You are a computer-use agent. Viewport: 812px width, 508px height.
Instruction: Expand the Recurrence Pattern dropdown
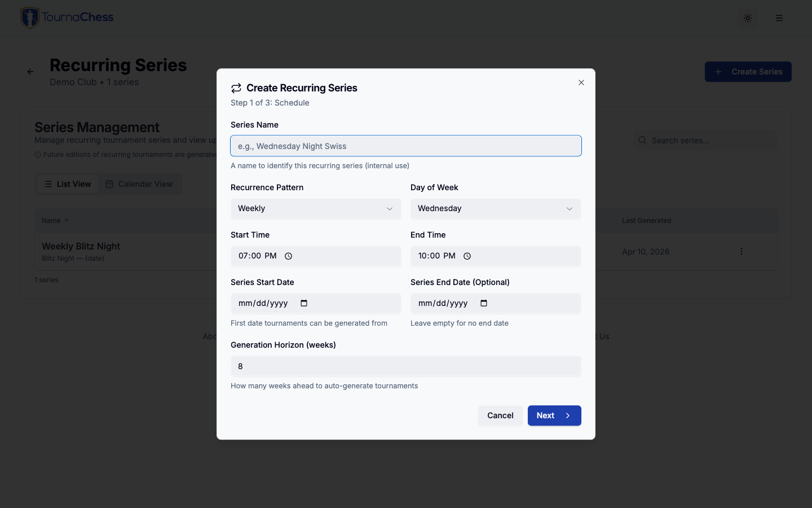(315, 209)
